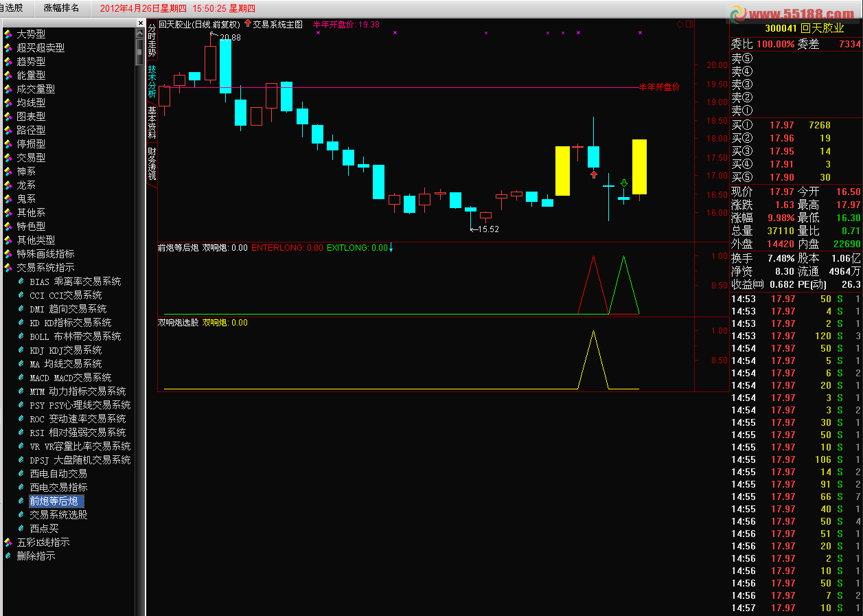
Task: Click the 交易型 folder icon
Action: pyautogui.click(x=8, y=158)
